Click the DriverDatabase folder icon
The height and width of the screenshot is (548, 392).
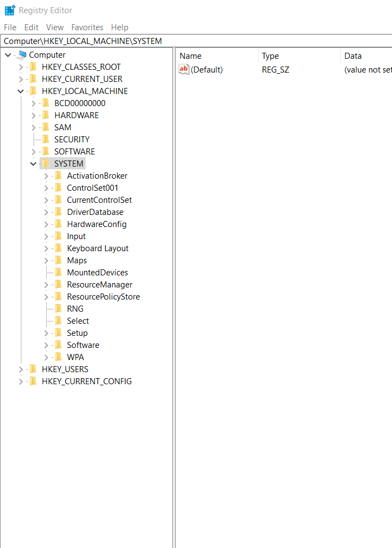tap(58, 212)
